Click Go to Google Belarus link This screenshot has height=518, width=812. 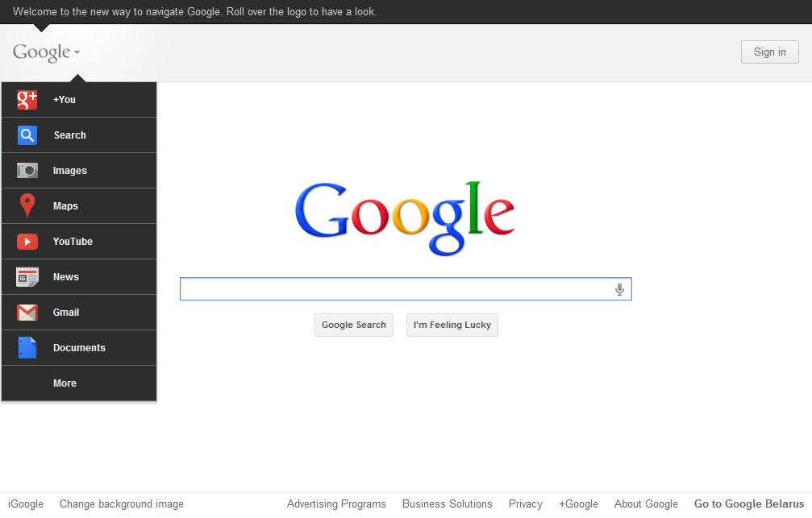click(749, 504)
